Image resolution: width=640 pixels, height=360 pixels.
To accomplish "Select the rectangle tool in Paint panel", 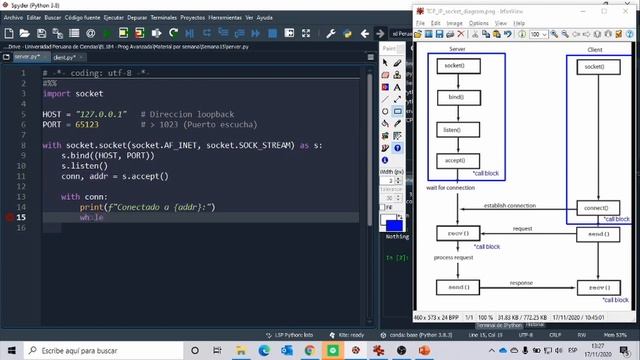I will click(x=397, y=111).
